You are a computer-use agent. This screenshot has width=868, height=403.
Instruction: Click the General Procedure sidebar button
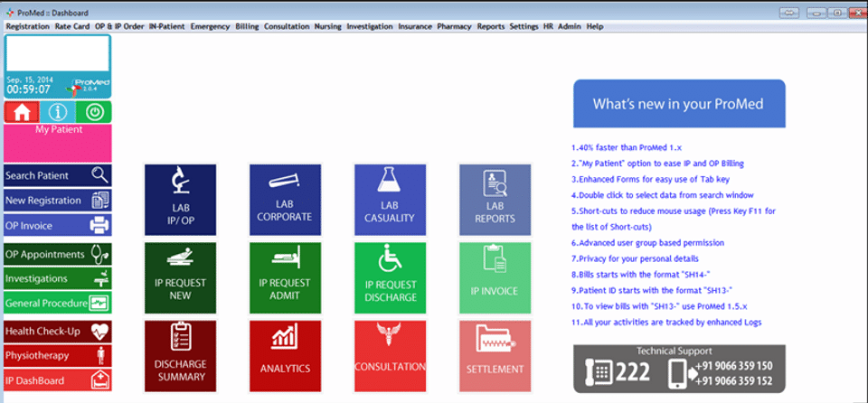(58, 303)
